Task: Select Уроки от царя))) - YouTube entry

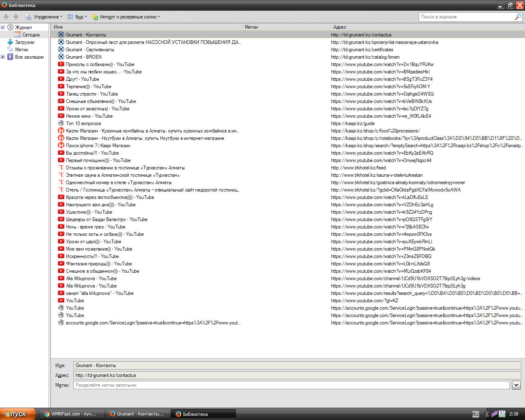Action: [x=288, y=242]
